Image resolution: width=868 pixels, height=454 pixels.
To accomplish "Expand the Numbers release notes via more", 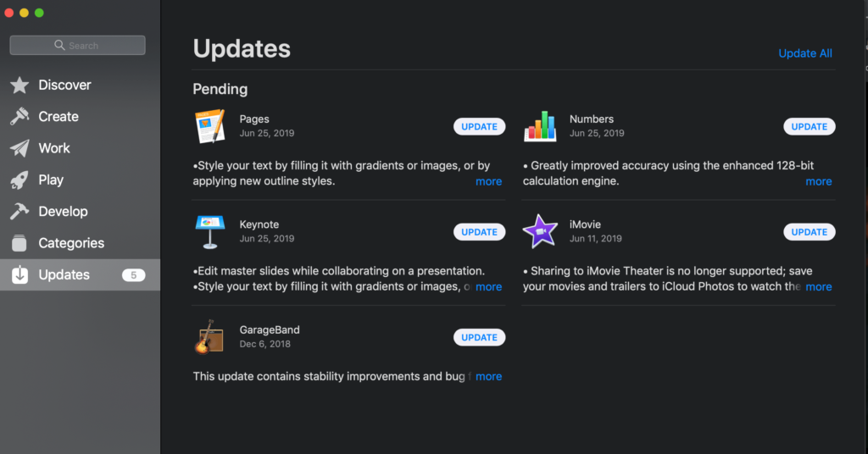I will 818,181.
